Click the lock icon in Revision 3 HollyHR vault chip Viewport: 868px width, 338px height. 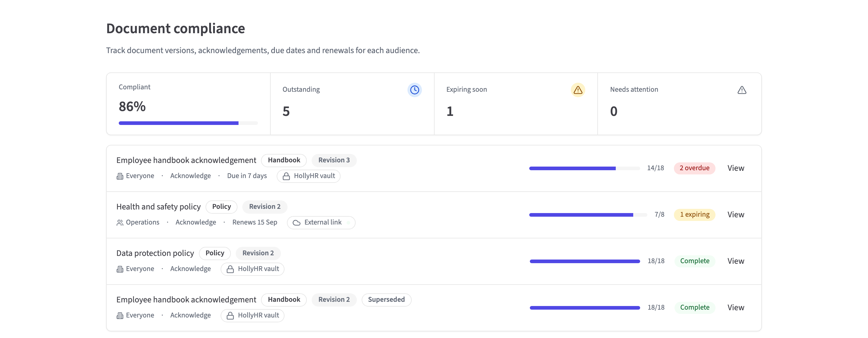286,176
